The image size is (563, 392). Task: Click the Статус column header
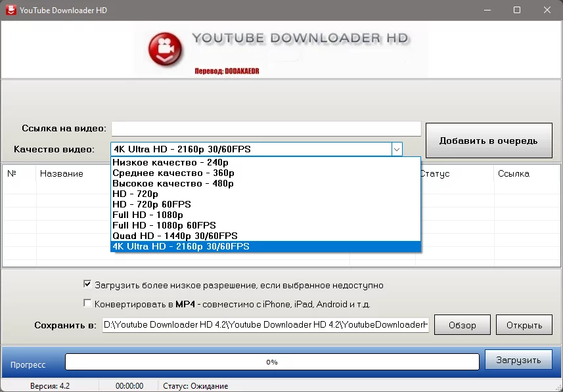click(434, 174)
